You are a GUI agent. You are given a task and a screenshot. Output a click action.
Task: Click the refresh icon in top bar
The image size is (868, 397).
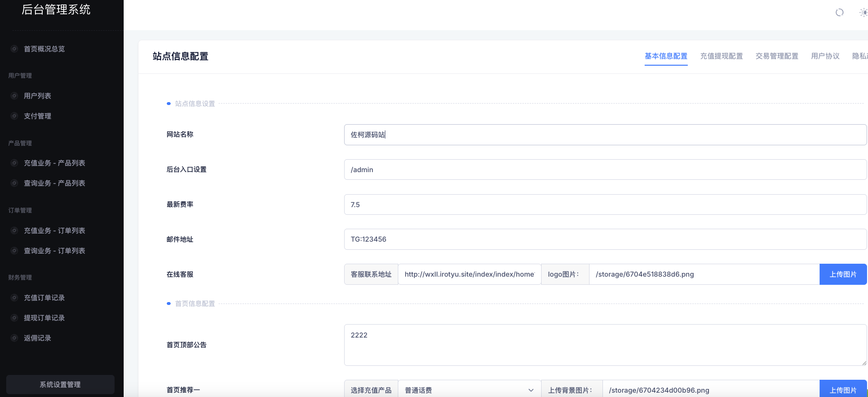click(x=839, y=12)
